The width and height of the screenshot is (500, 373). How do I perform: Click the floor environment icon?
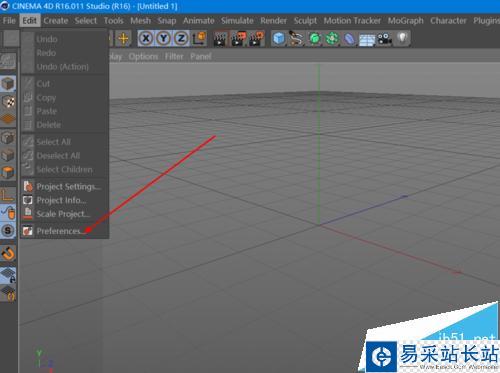click(x=367, y=39)
